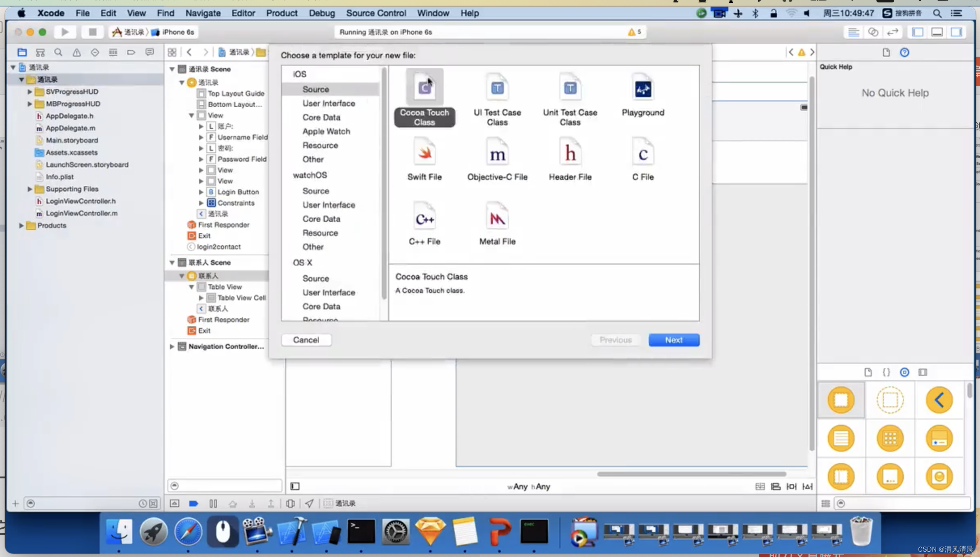Toggle the Navigator panel visibility
Viewport: 980px width, 557px height.
click(x=918, y=32)
